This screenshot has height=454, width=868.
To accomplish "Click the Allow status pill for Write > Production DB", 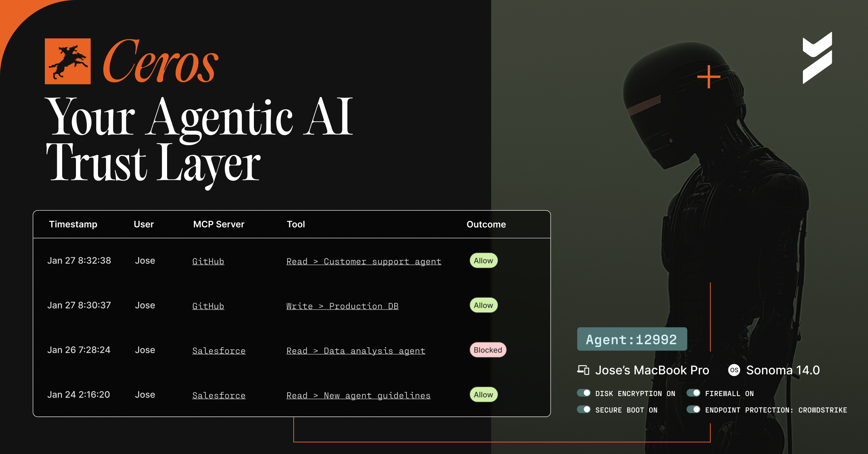I will coord(484,305).
